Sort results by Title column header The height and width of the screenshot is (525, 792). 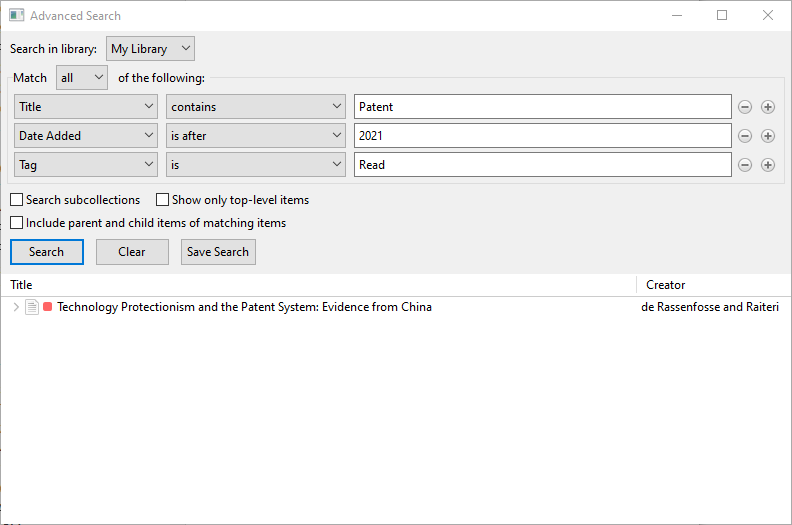pyautogui.click(x=21, y=285)
